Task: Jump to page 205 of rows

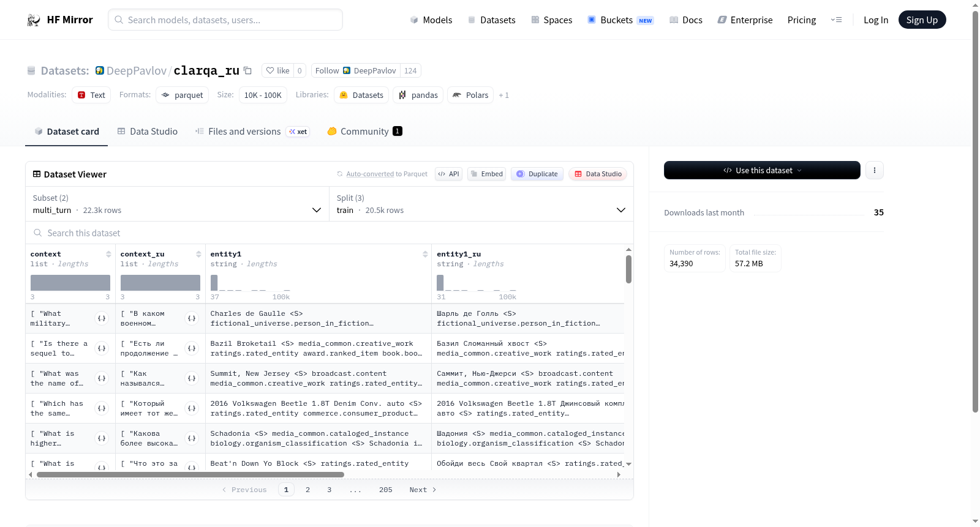Action: [x=386, y=490]
